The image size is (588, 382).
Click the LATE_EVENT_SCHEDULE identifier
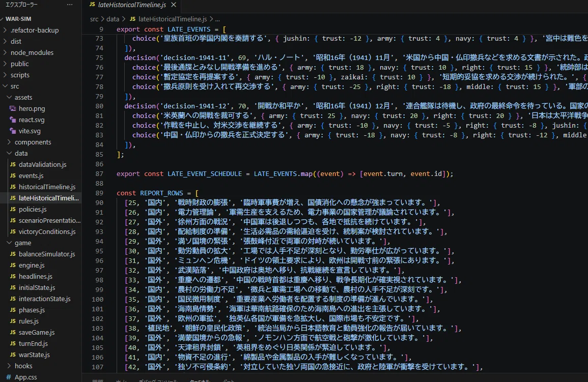[205, 174]
